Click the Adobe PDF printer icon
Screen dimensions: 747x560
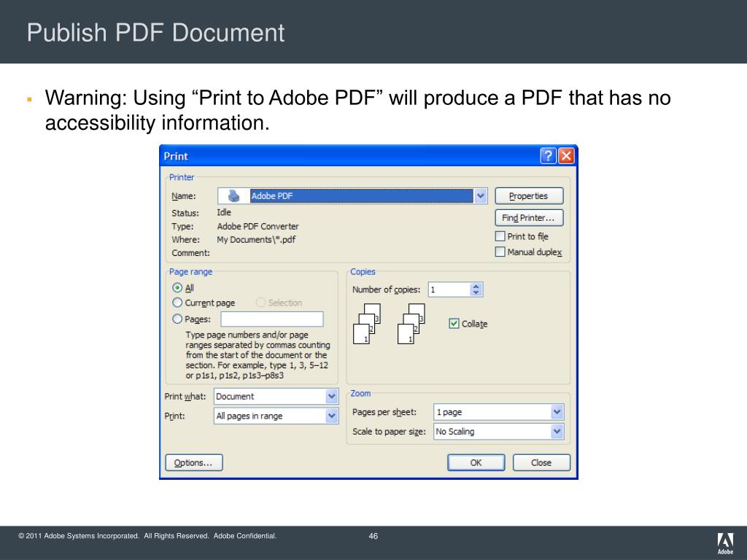(x=234, y=195)
